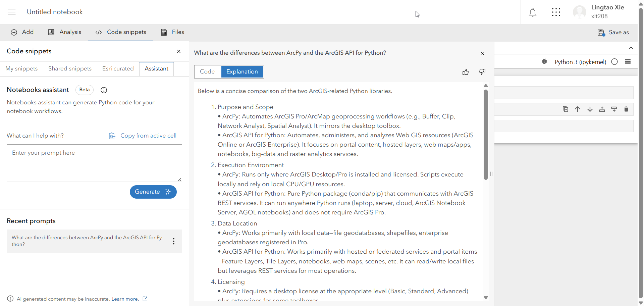Click the thumbs up feedback icon

[466, 72]
